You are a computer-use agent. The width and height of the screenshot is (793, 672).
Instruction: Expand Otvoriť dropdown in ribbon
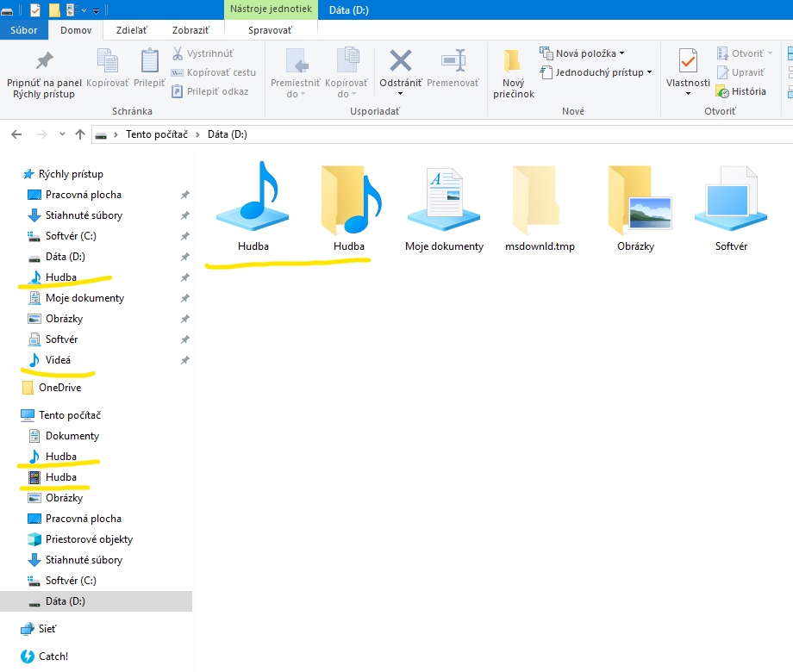click(x=771, y=53)
